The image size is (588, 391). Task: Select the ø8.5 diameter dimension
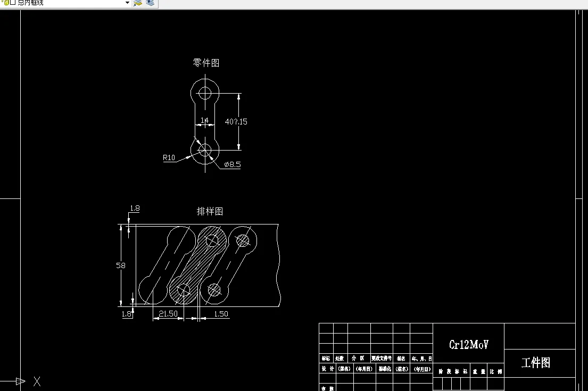[233, 165]
